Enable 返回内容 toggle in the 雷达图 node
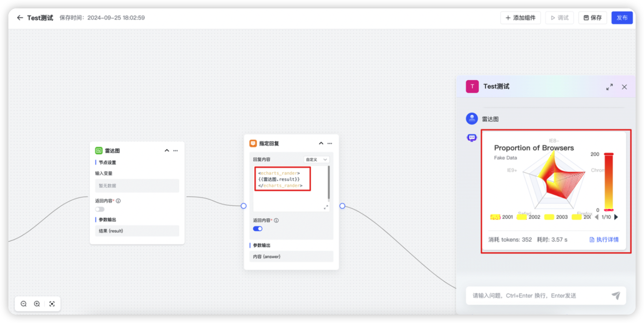This screenshot has height=323, width=644. (x=100, y=209)
